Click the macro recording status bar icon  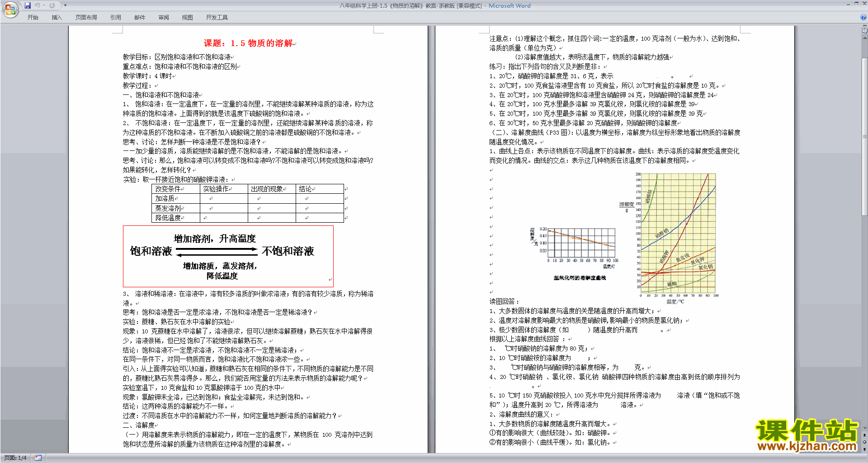coord(38,458)
